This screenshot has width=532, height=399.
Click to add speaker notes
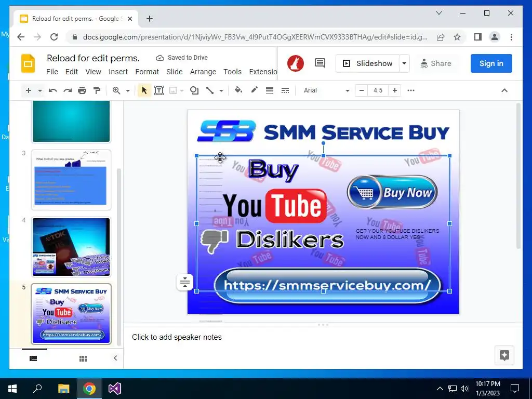(177, 337)
